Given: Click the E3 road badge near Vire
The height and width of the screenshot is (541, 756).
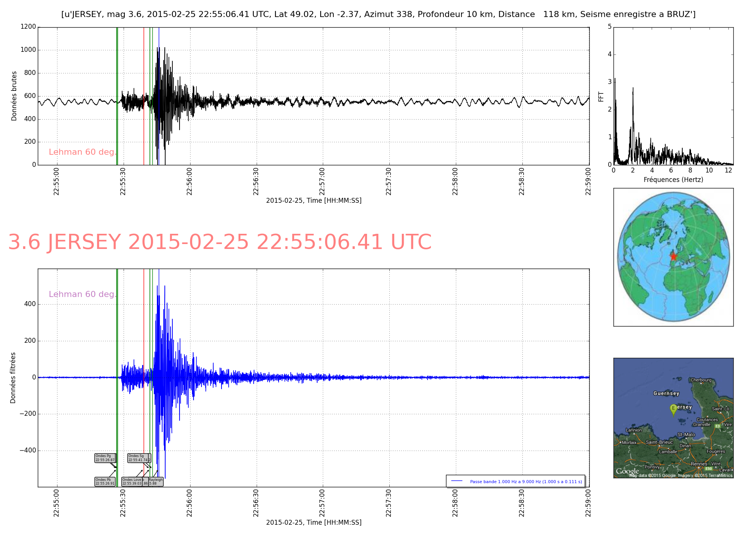Looking at the screenshot, I should 717,426.
